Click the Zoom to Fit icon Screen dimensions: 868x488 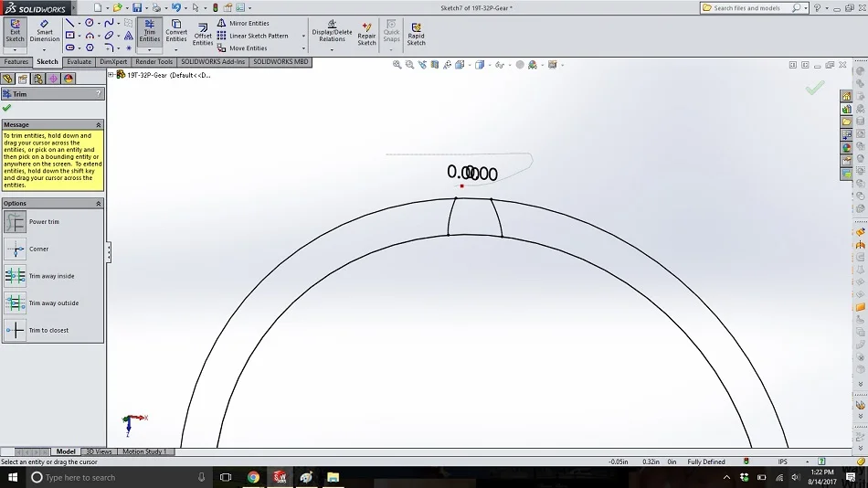click(397, 65)
